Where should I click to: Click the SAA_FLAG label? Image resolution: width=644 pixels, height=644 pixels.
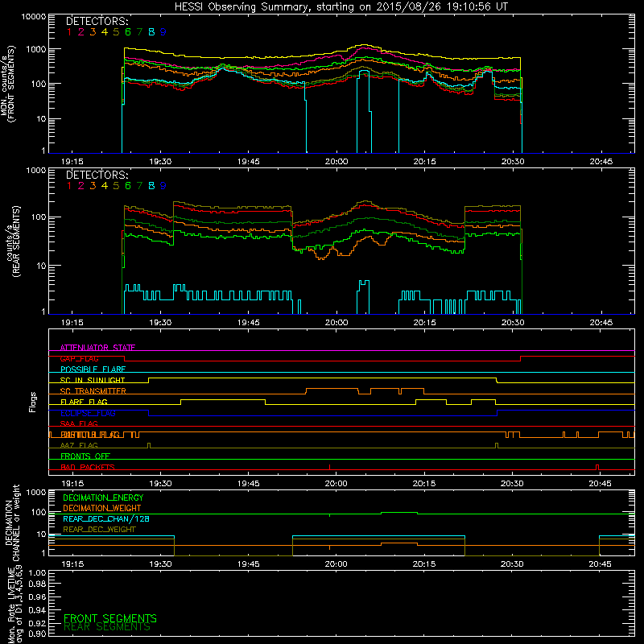pos(79,423)
